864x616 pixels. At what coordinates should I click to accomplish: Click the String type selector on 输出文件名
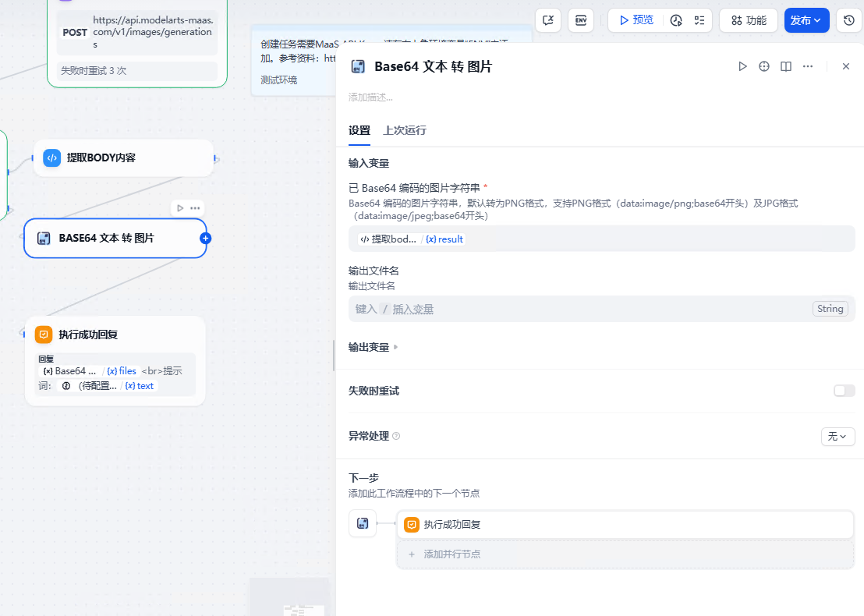[830, 309]
